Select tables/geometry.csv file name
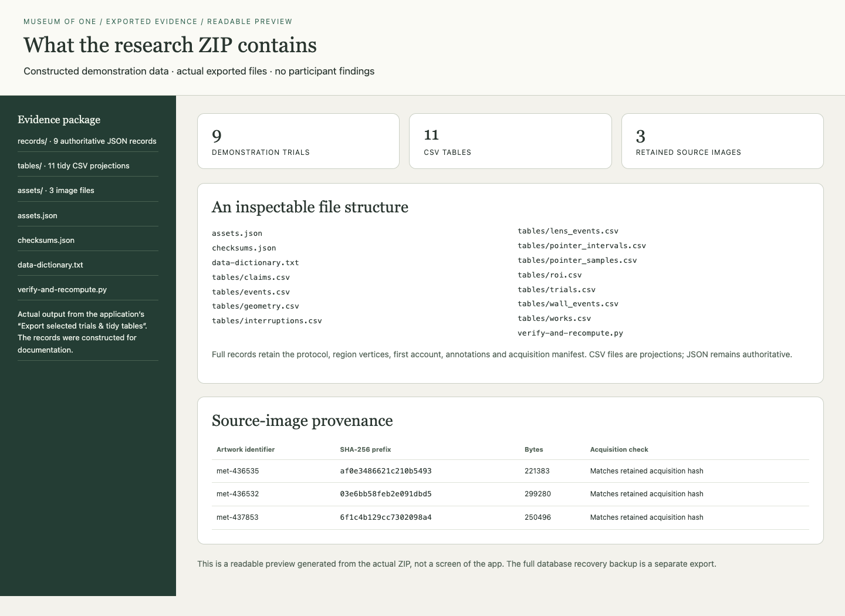845x616 pixels. coord(256,306)
